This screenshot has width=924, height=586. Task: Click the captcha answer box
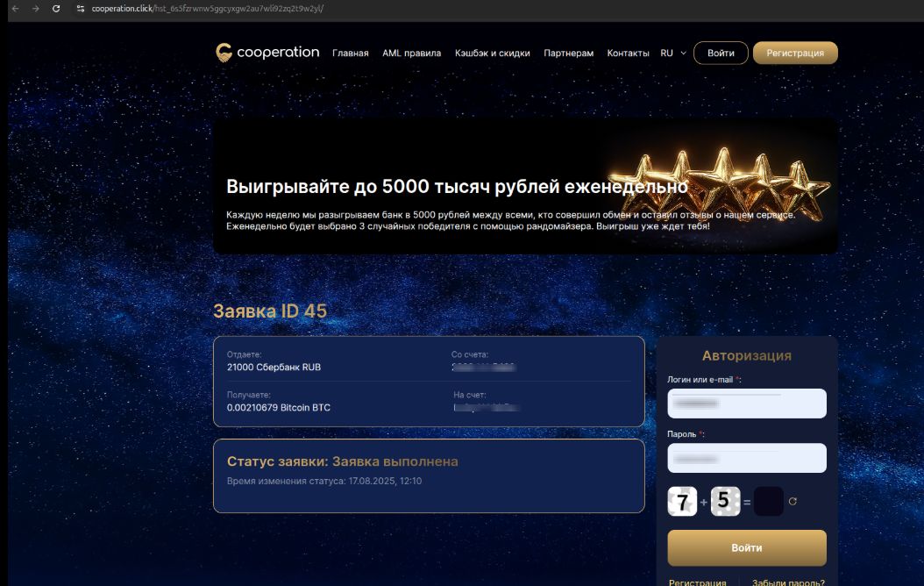pos(769,502)
